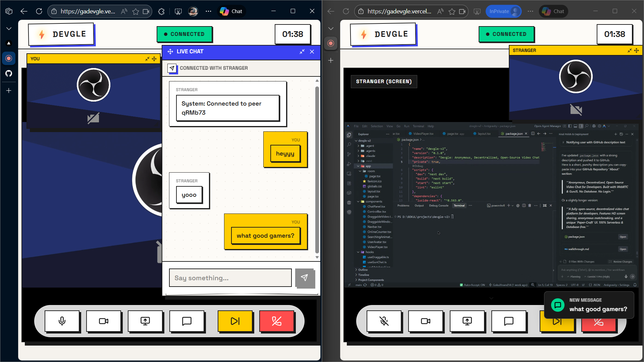This screenshot has height=362, width=644.
Task: Open the chat speech-bubble control
Action: coord(187,321)
